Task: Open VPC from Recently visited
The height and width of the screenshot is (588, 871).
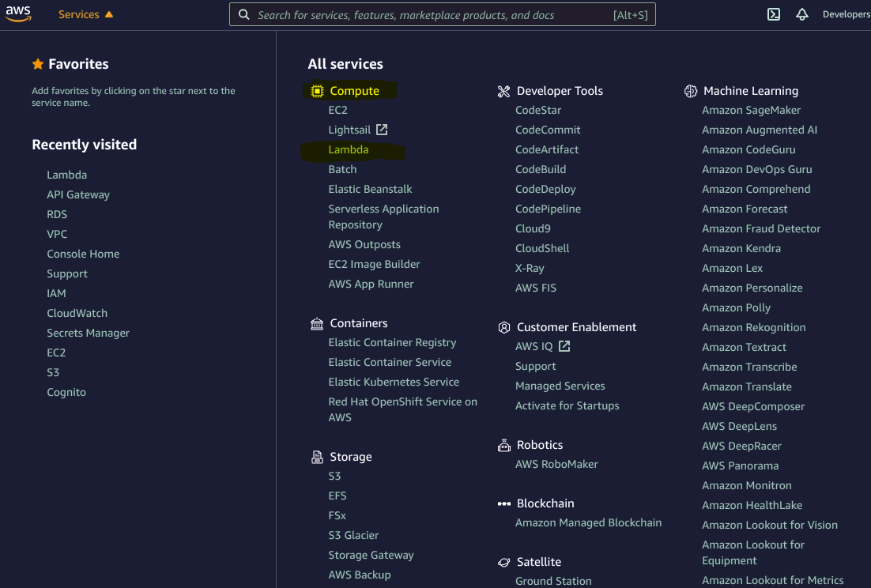Action: [57, 234]
